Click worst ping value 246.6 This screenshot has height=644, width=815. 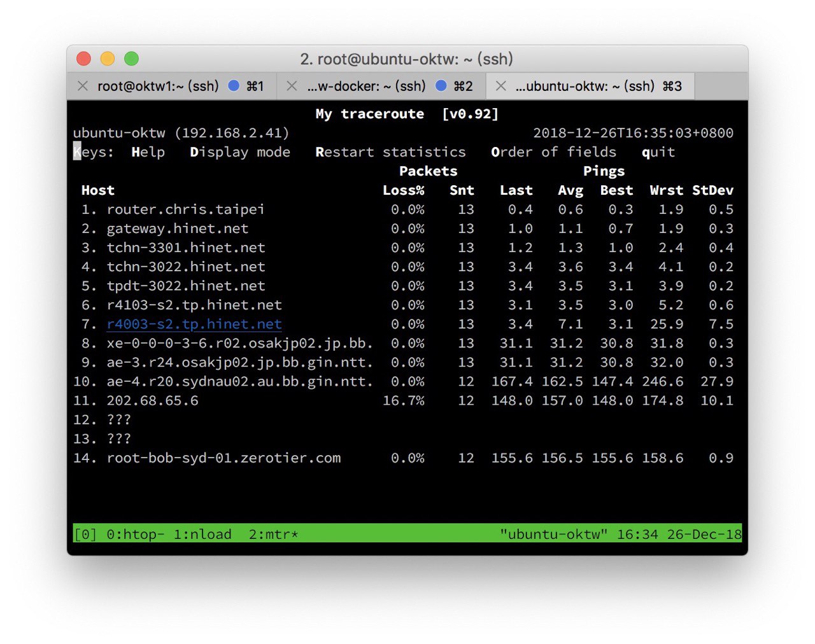(x=663, y=382)
